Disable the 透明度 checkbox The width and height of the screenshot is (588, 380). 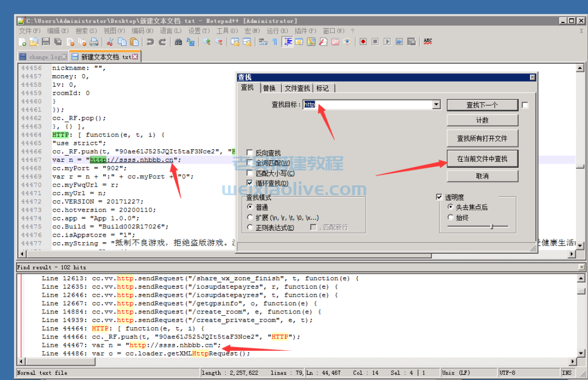(x=439, y=196)
